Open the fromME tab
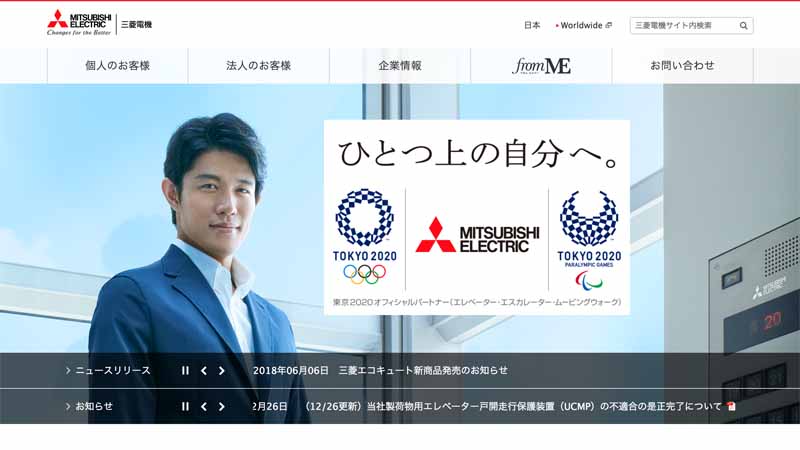Viewport: 800px width, 450px height. 541,66
